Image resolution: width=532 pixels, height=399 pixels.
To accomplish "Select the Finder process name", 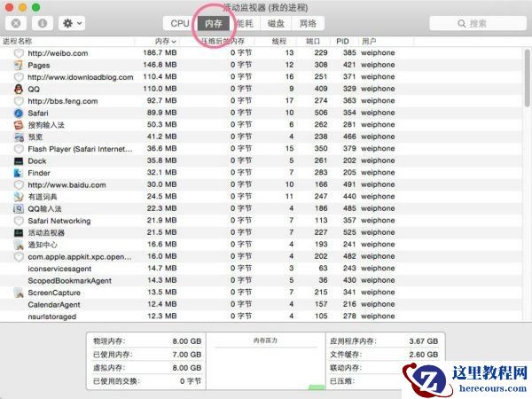I will click(39, 173).
